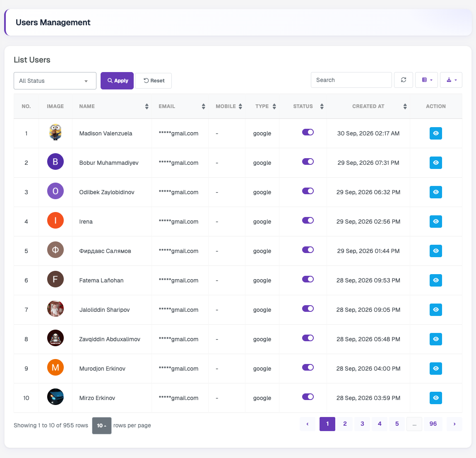Click the Users Management heading
Viewport: 476px width, 458px height.
[x=53, y=22]
